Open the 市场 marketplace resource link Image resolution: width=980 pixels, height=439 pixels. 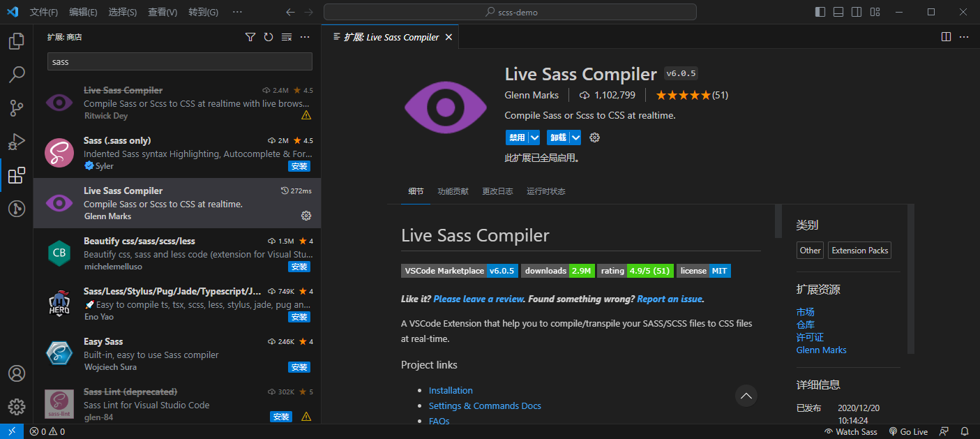coord(806,312)
